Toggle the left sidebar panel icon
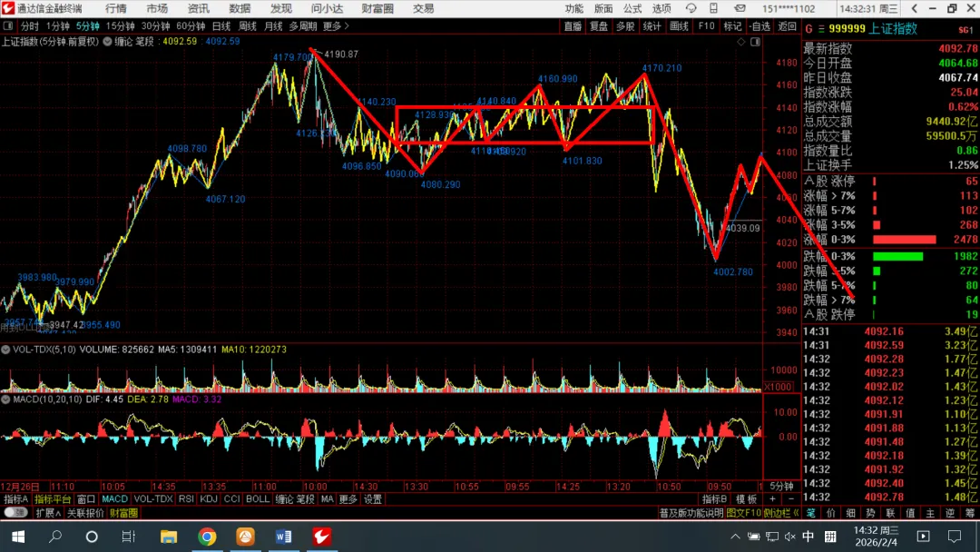Viewport: 980px width, 552px height. click(x=8, y=26)
